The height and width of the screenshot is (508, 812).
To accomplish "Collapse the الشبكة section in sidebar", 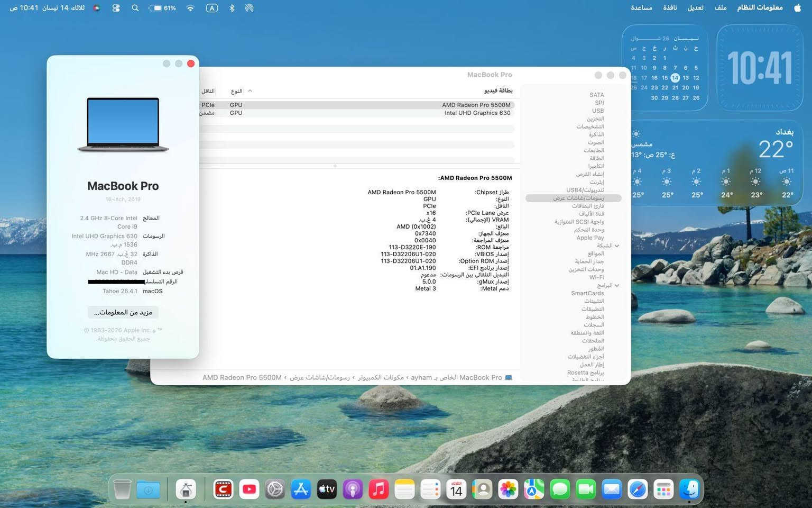I will point(617,246).
